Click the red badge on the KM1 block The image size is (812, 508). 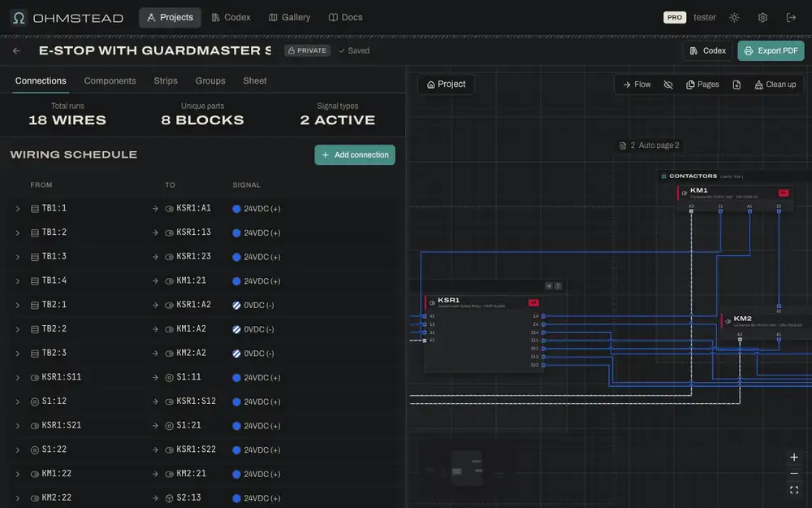(x=784, y=193)
